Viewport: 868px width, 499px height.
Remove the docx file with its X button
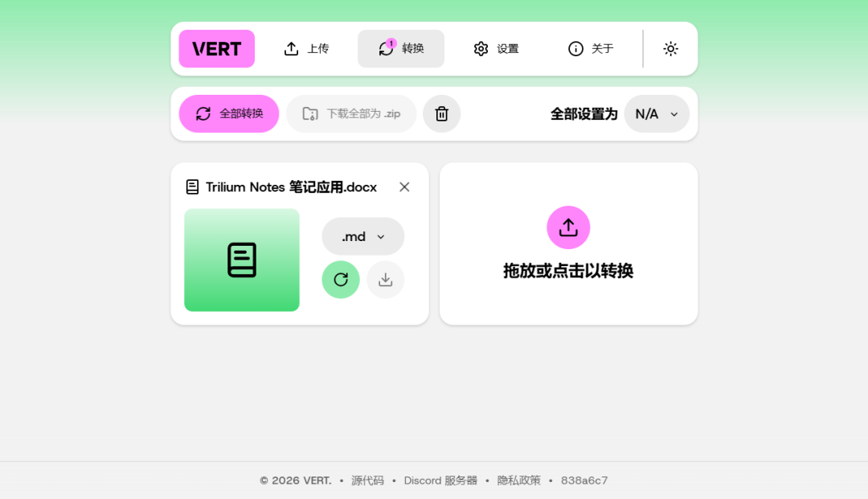tap(404, 186)
